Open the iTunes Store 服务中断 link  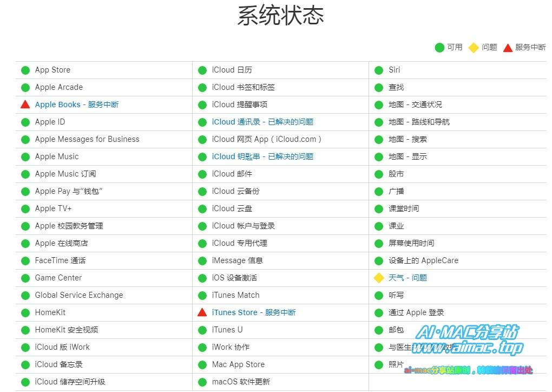254,312
